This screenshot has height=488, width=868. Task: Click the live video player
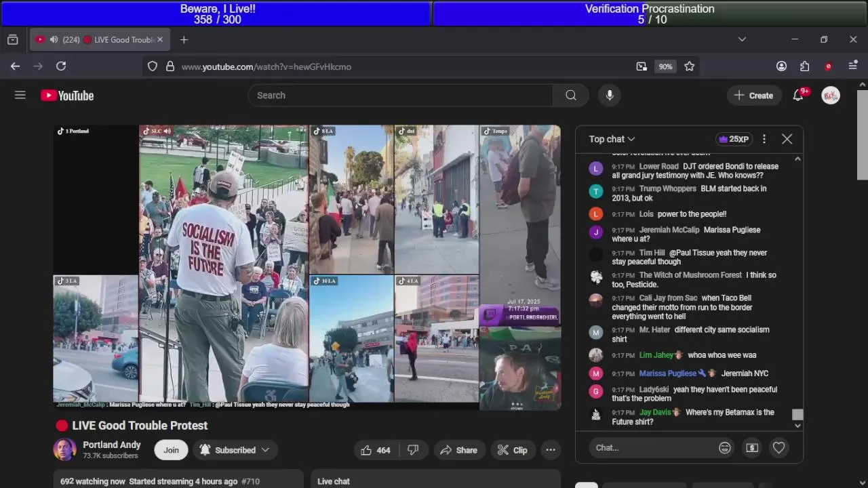(307, 268)
